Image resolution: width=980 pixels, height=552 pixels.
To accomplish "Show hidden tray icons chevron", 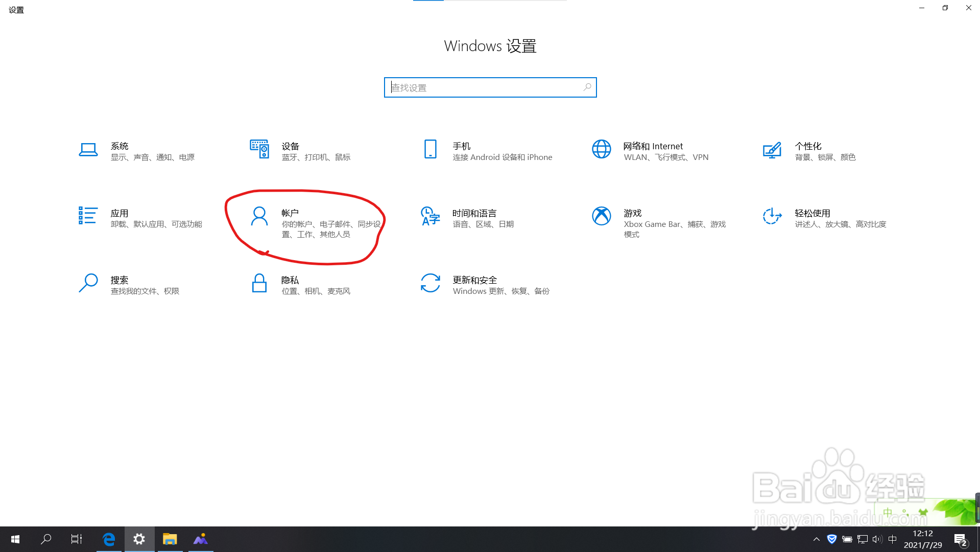I will (x=816, y=539).
